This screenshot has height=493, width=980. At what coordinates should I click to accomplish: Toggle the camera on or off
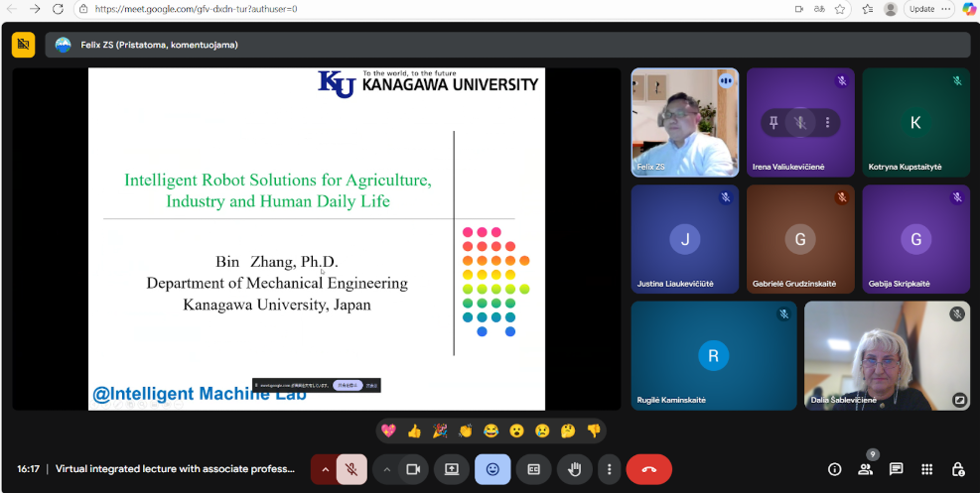point(413,469)
